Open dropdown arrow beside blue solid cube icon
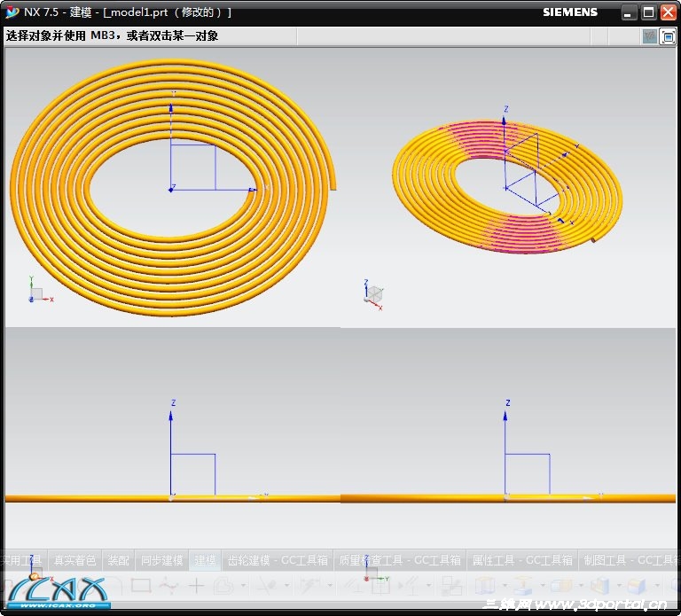The height and width of the screenshot is (616, 681). (619, 586)
